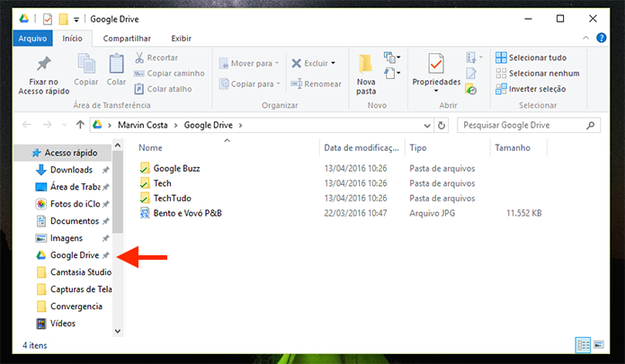Navigate back with left arrow
This screenshot has height=364, width=625.
pyautogui.click(x=26, y=125)
